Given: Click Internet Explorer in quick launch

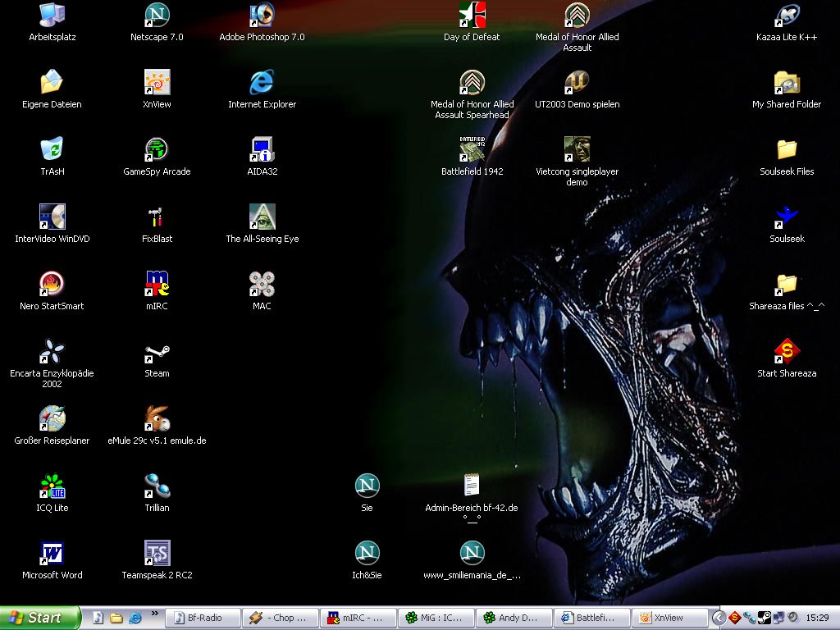Looking at the screenshot, I should (x=135, y=619).
